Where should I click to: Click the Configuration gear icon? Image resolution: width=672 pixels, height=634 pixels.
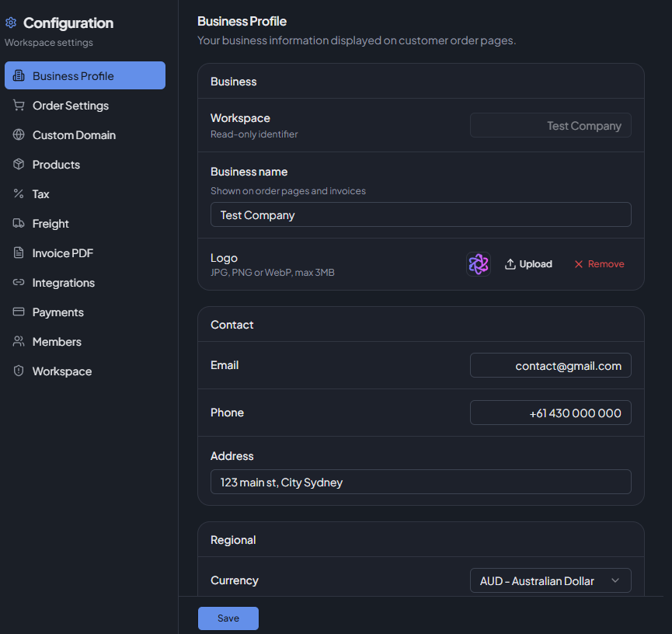coord(11,23)
